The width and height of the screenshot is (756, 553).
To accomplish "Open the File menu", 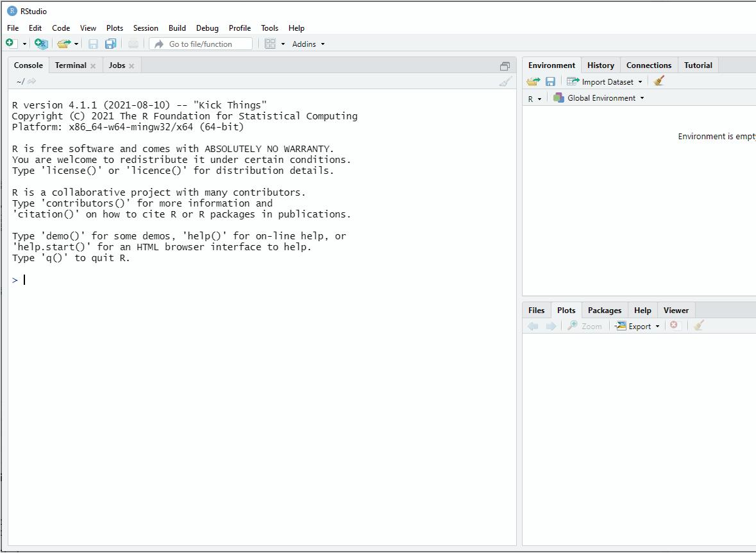I will 13,28.
